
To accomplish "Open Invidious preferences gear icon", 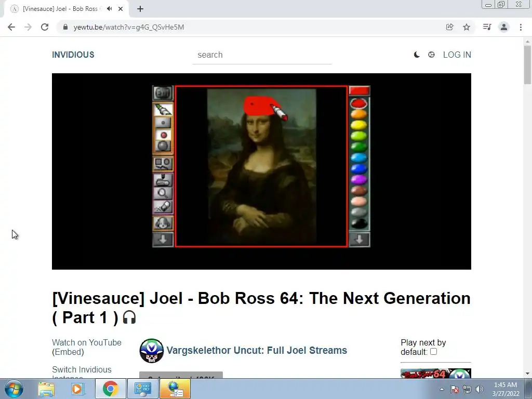I will [x=431, y=55].
